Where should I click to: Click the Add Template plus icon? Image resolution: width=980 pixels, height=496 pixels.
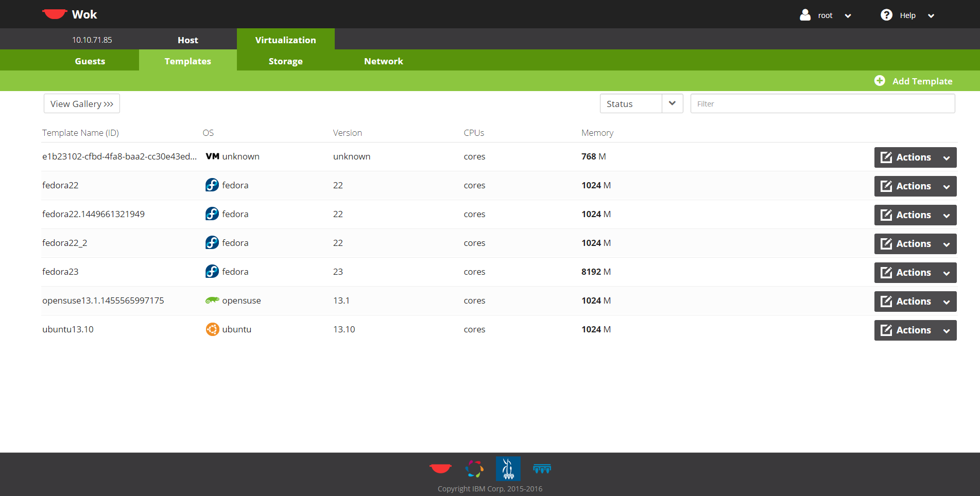click(x=880, y=81)
